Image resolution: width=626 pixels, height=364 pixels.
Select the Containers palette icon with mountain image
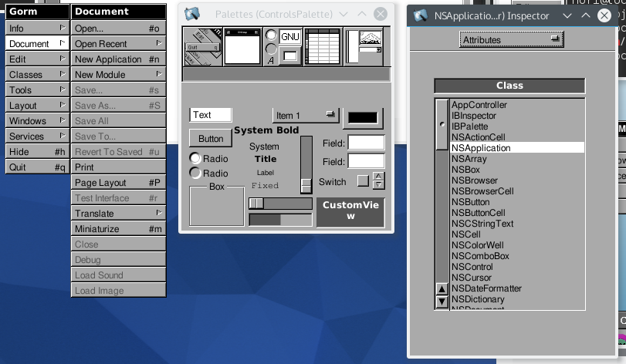tap(364, 47)
